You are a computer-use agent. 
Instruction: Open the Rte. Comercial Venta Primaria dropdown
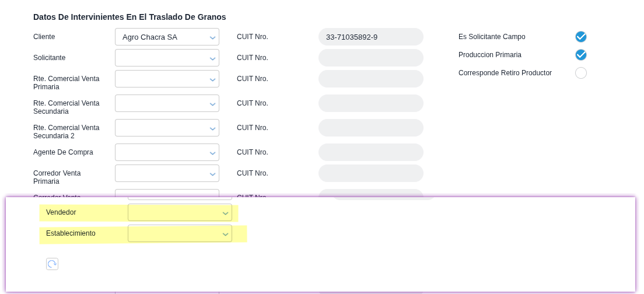pyautogui.click(x=167, y=79)
